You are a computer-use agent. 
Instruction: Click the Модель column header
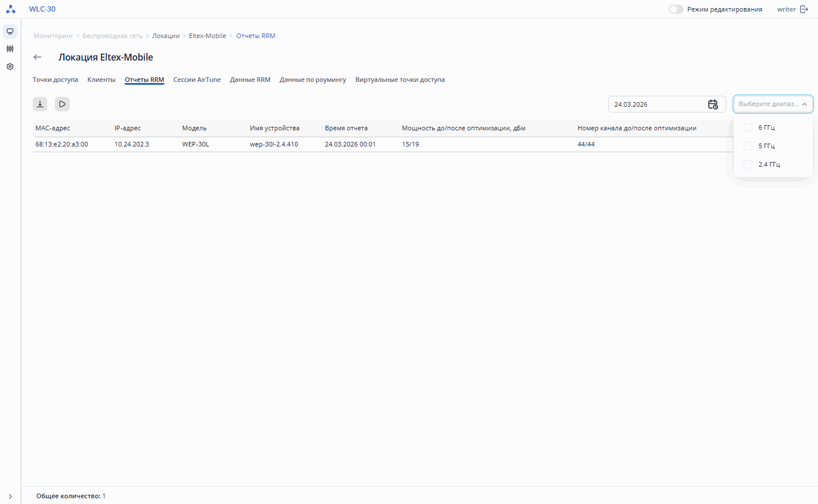194,128
